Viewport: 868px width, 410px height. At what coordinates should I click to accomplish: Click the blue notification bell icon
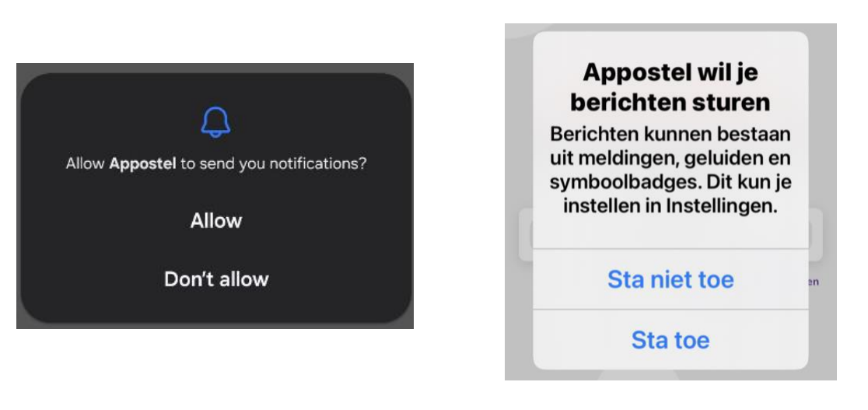click(x=216, y=121)
